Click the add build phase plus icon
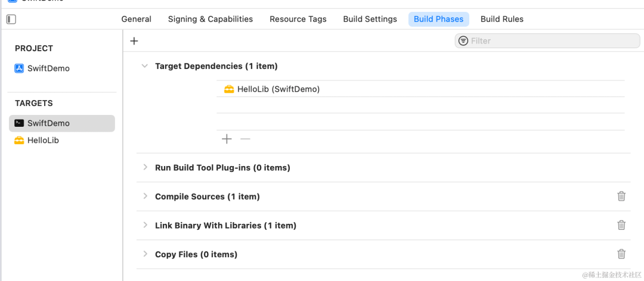 coord(134,41)
